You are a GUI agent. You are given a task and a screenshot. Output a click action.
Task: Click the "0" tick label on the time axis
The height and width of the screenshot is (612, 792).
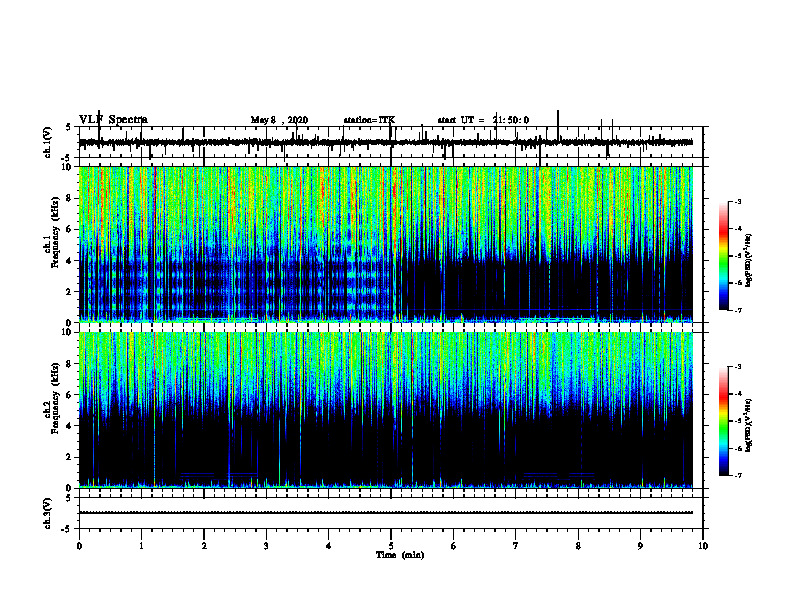(79, 546)
